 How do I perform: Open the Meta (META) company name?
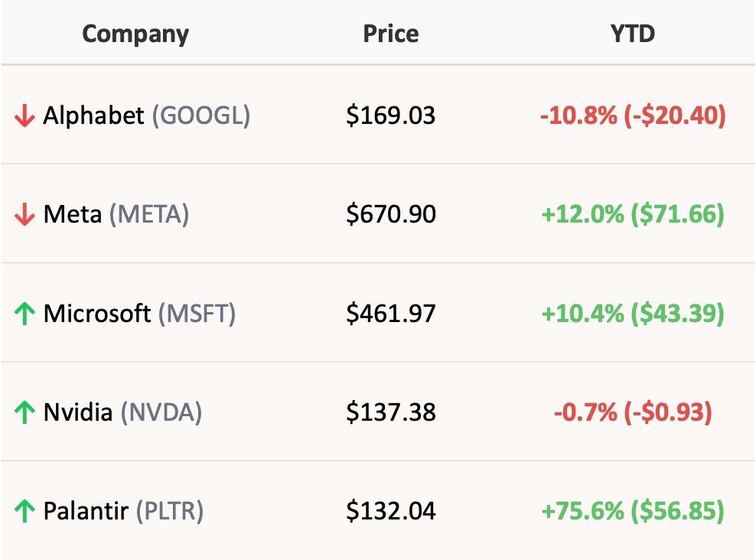pyautogui.click(x=116, y=214)
